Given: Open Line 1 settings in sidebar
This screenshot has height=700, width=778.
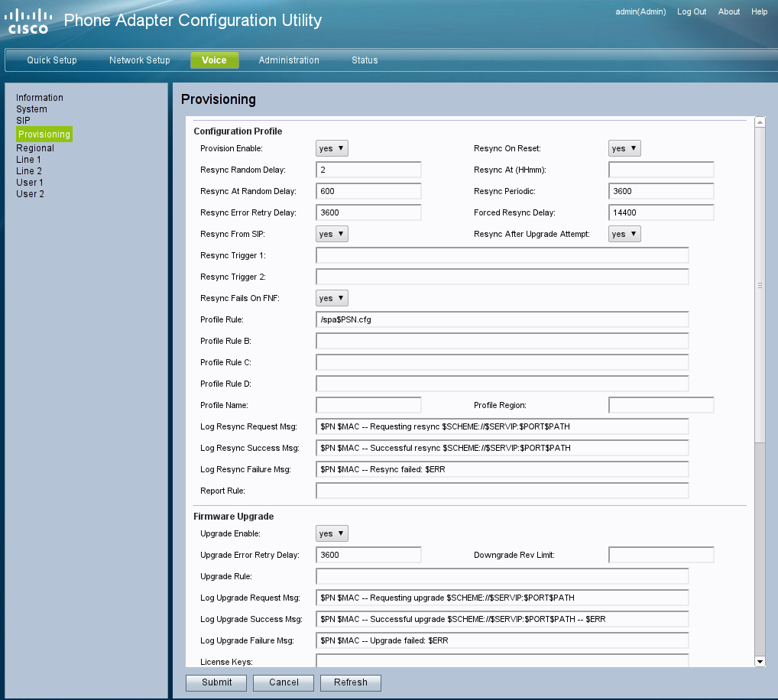Looking at the screenshot, I should tap(29, 160).
